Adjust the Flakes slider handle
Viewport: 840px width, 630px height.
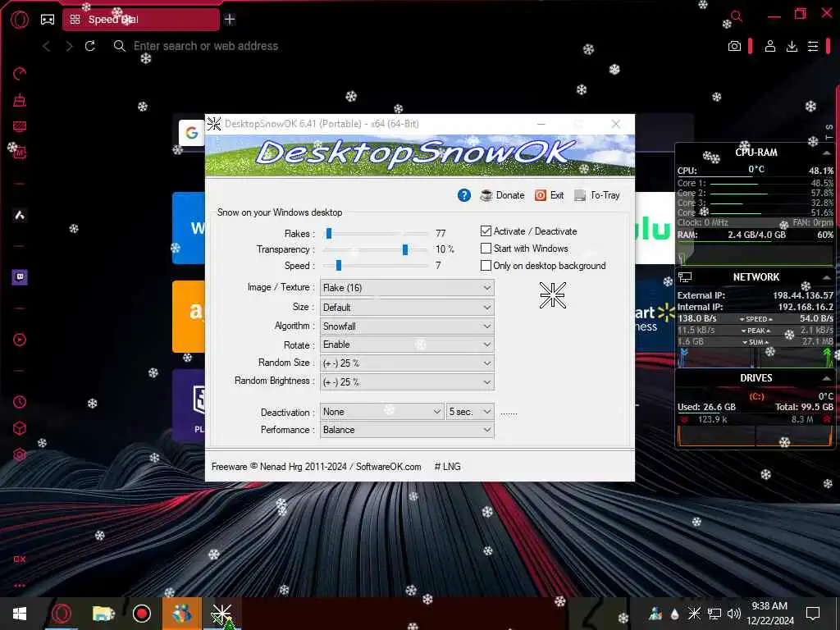tap(329, 233)
